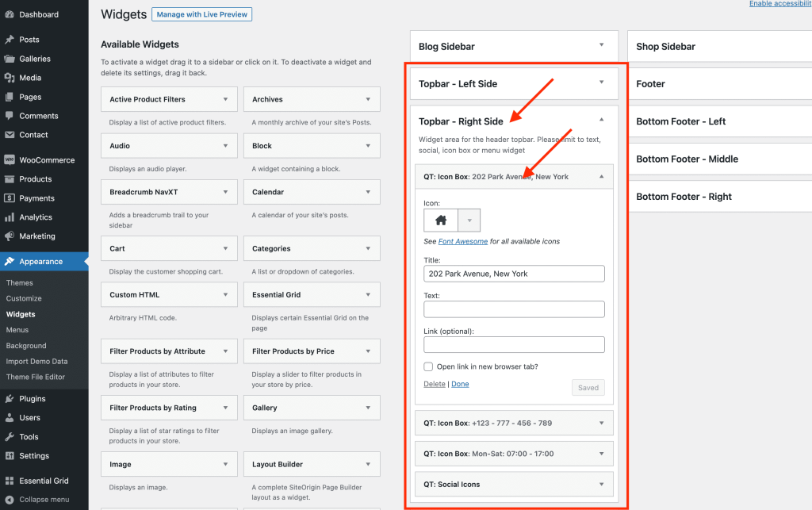Expand the Blog Sidebar widget area
The width and height of the screenshot is (812, 510).
click(601, 45)
